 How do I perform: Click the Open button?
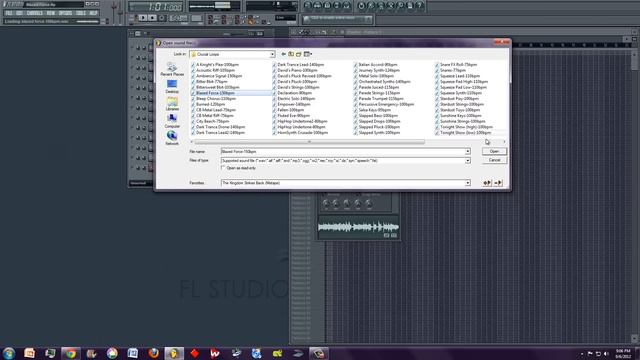pyautogui.click(x=494, y=151)
